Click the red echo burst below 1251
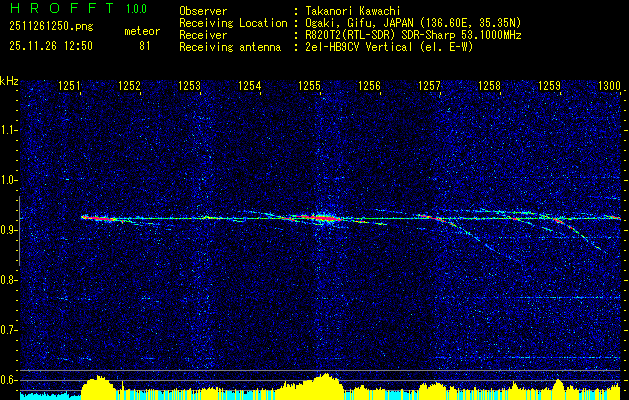This screenshot has width=629, height=400. point(98,218)
